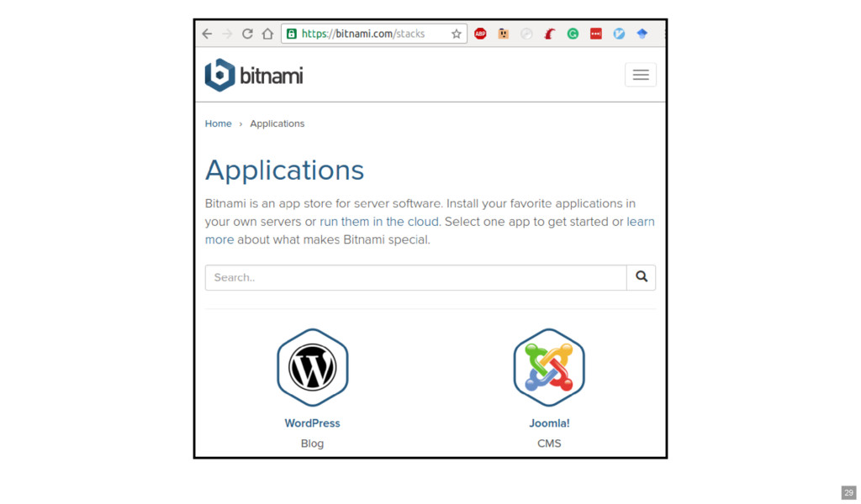The width and height of the screenshot is (861, 504).
Task: Click the WordPress title link
Action: click(x=312, y=423)
